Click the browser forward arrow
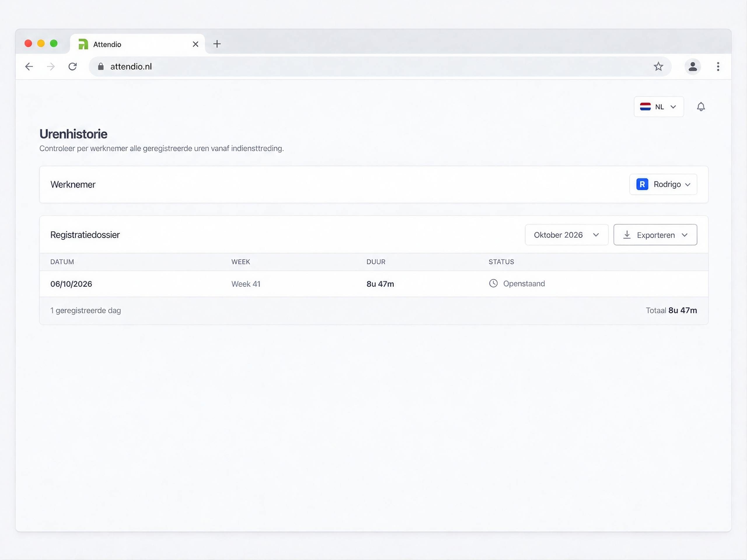 pyautogui.click(x=51, y=66)
